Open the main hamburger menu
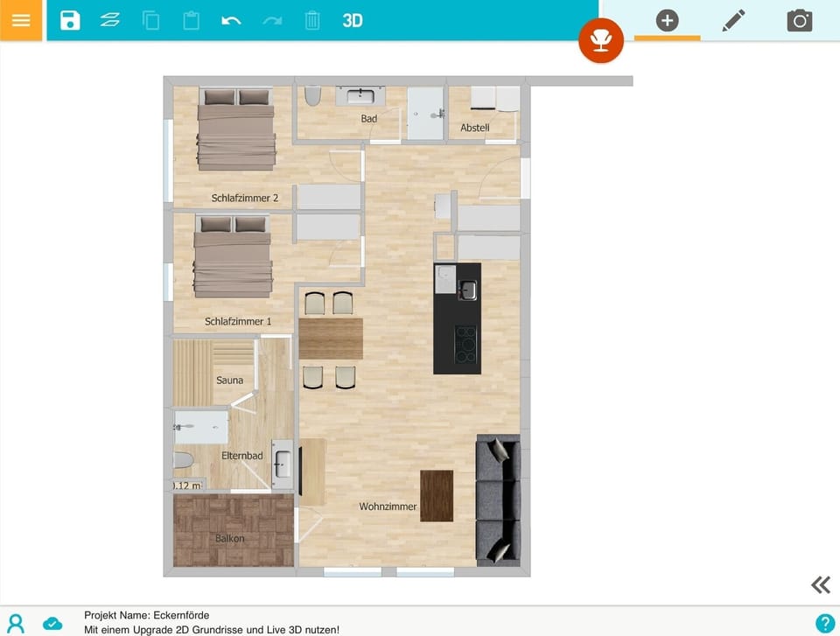The image size is (840, 636). 21,20
